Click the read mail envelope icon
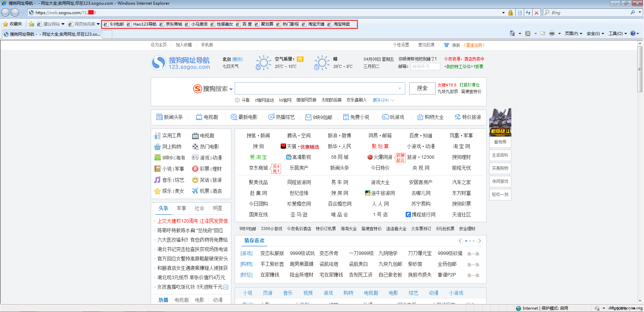644x312 pixels. [543, 33]
